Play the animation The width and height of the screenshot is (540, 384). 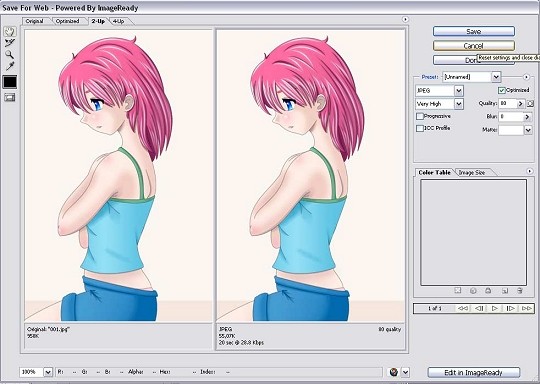(x=495, y=308)
